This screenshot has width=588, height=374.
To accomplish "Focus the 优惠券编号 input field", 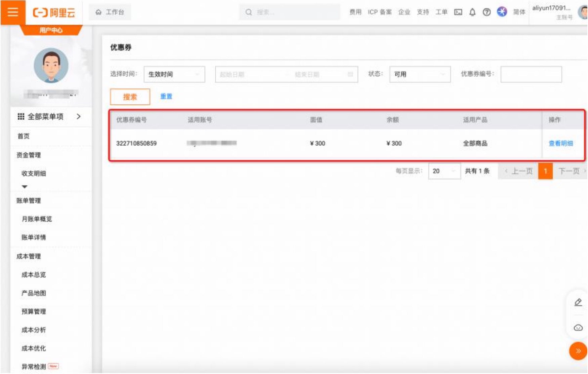I will pos(531,74).
